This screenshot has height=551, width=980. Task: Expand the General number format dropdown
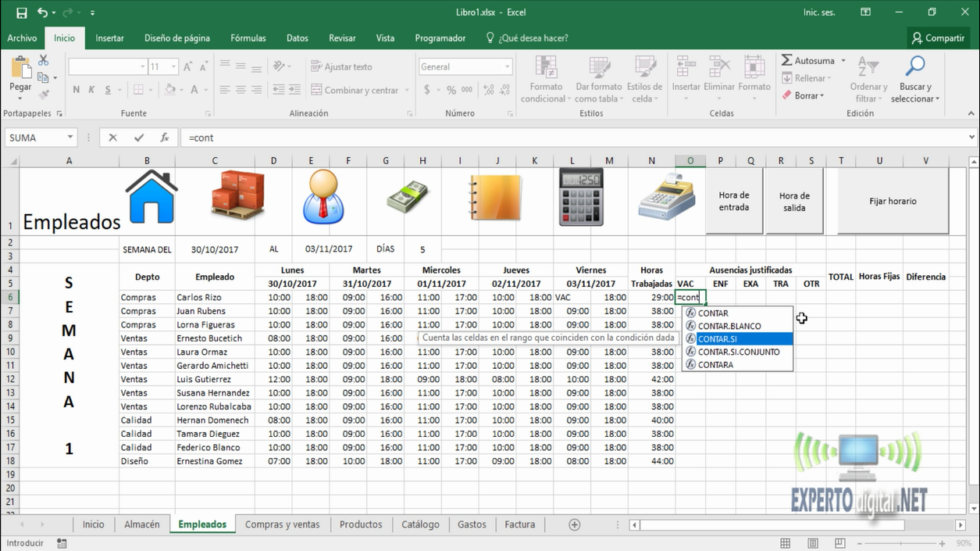pyautogui.click(x=507, y=66)
